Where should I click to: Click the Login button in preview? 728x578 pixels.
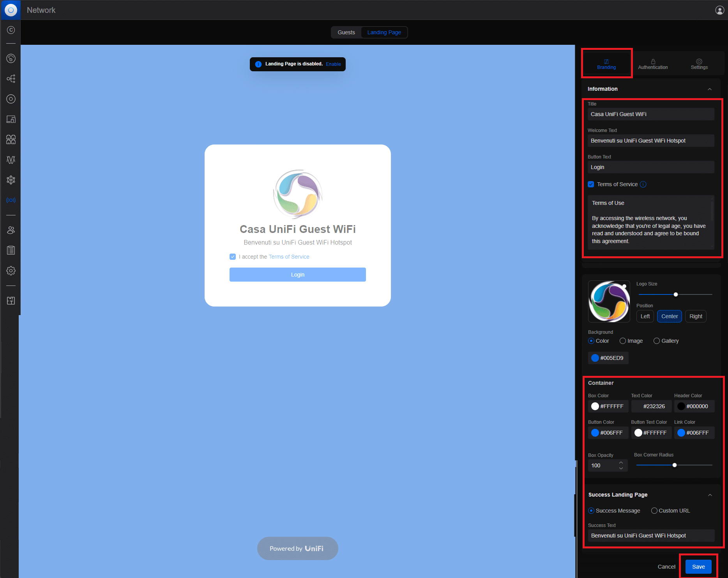pos(298,275)
